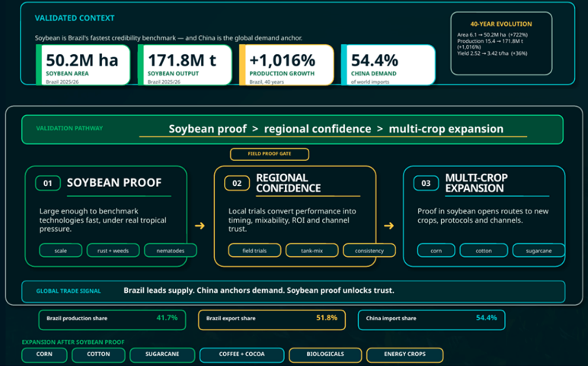Choose the corn tag in Multi-Crop Expansion card
The width and height of the screenshot is (588, 366).
click(436, 251)
